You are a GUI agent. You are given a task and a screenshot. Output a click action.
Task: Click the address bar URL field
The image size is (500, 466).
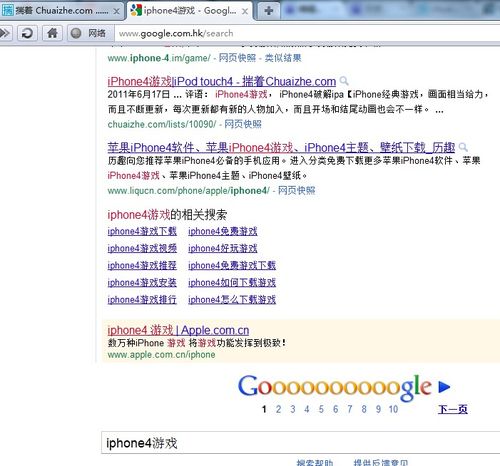(x=307, y=33)
